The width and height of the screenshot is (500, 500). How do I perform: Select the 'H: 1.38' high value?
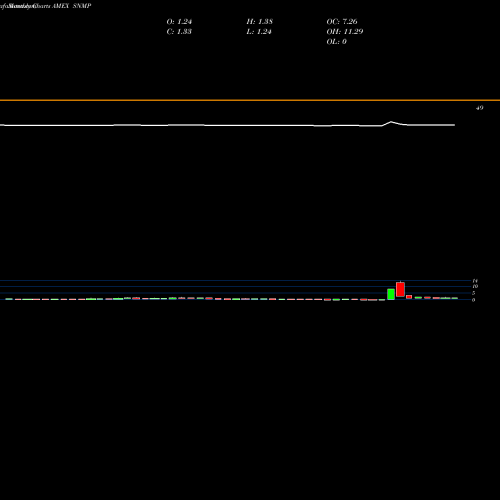coord(260,22)
